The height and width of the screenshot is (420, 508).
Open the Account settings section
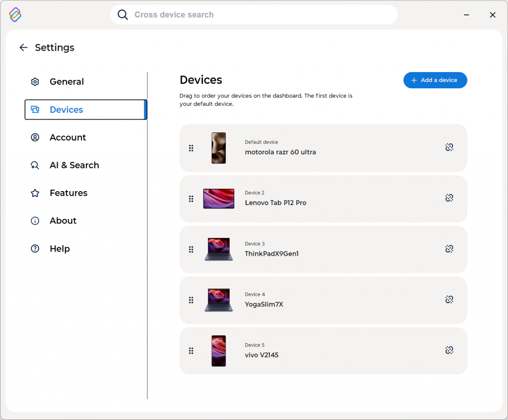[x=67, y=138]
